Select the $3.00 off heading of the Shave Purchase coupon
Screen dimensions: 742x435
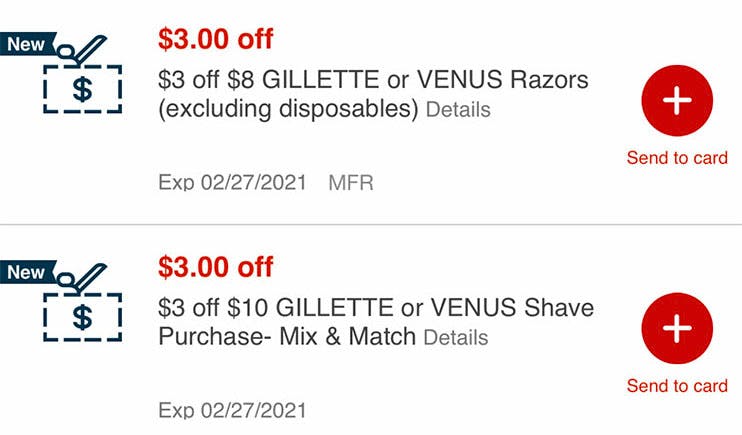[x=216, y=267]
